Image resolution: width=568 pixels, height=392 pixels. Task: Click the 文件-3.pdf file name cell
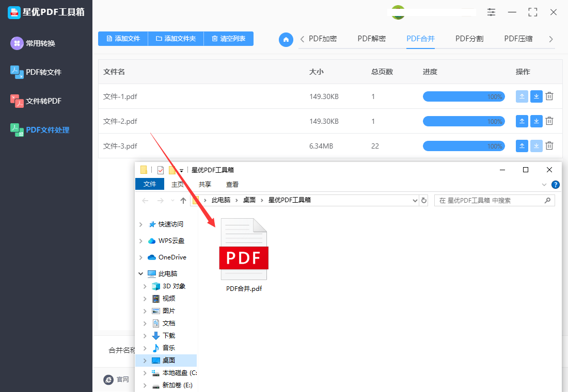[x=120, y=146]
